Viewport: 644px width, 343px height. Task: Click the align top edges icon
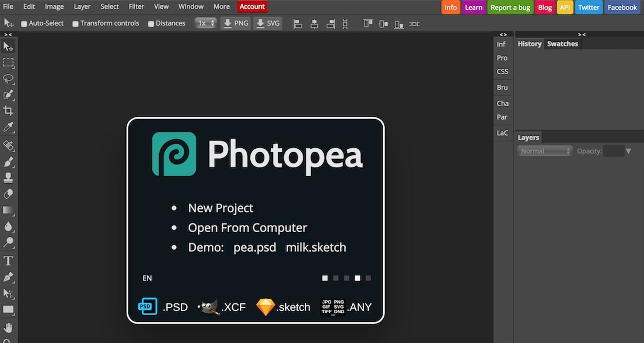point(368,23)
